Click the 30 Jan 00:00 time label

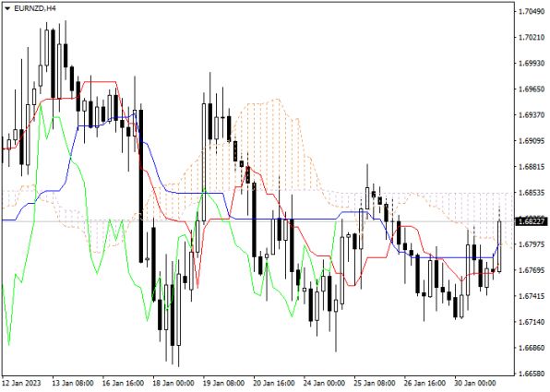(x=475, y=382)
